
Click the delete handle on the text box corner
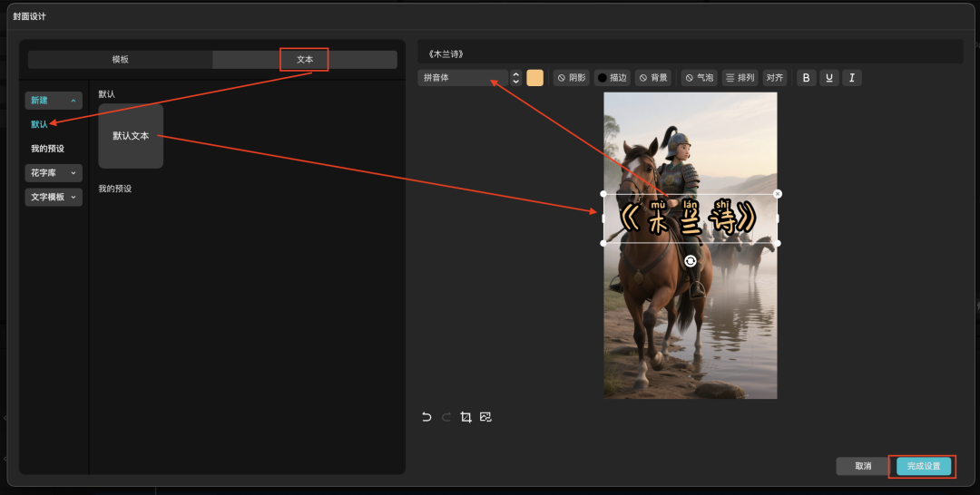pyautogui.click(x=778, y=194)
